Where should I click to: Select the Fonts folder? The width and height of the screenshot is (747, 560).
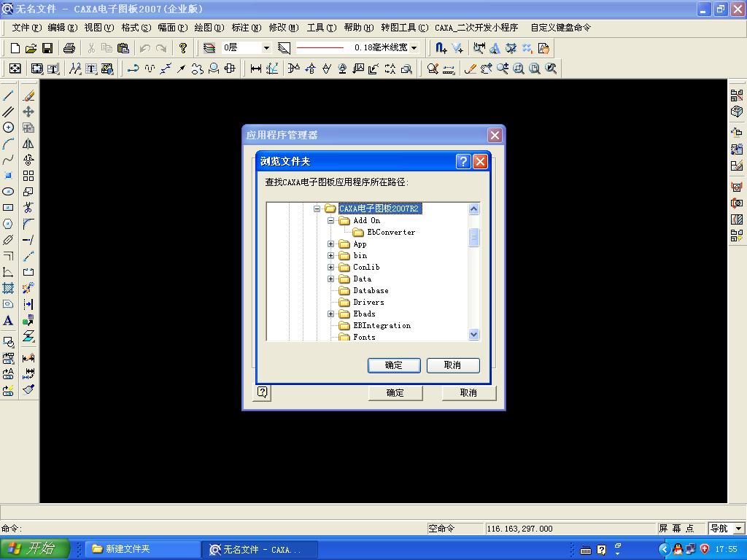[364, 337]
